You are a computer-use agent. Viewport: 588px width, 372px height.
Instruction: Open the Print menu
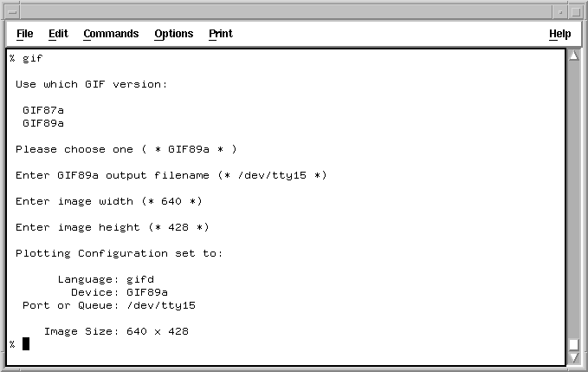point(220,34)
